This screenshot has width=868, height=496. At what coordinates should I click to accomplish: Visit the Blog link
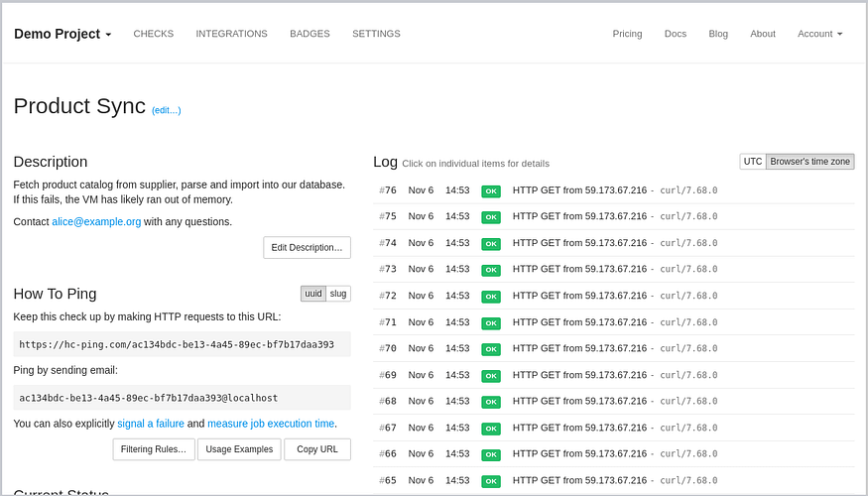[718, 34]
